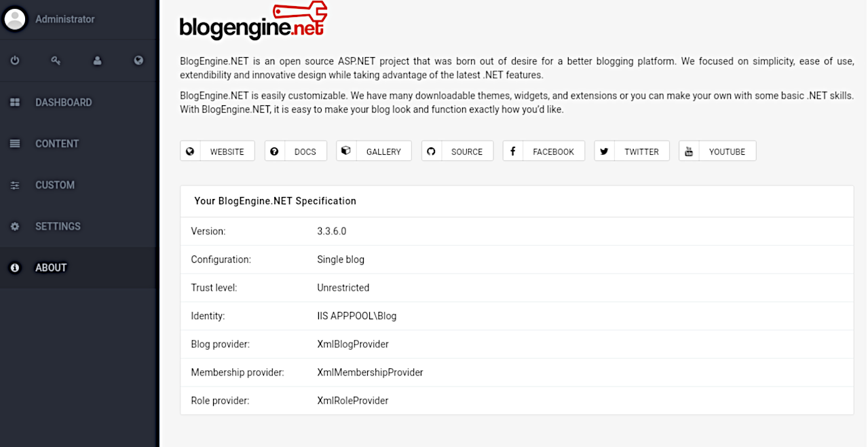
Task: Click the GitHub icon on Source button
Action: coord(431,151)
